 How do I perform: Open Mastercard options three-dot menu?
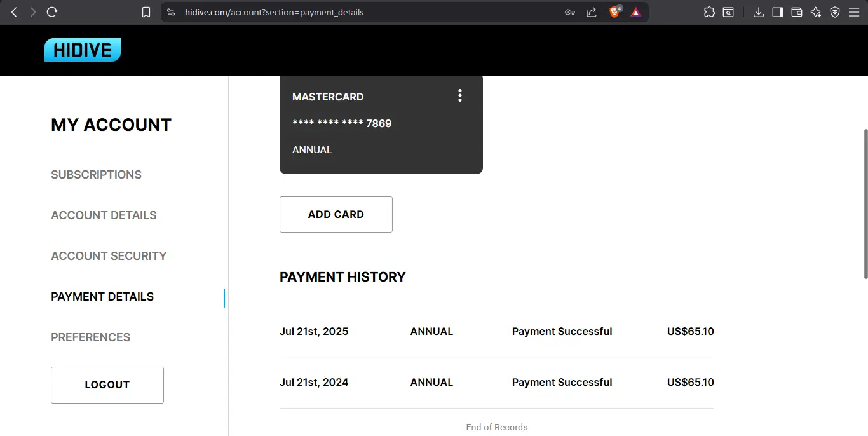coord(460,96)
